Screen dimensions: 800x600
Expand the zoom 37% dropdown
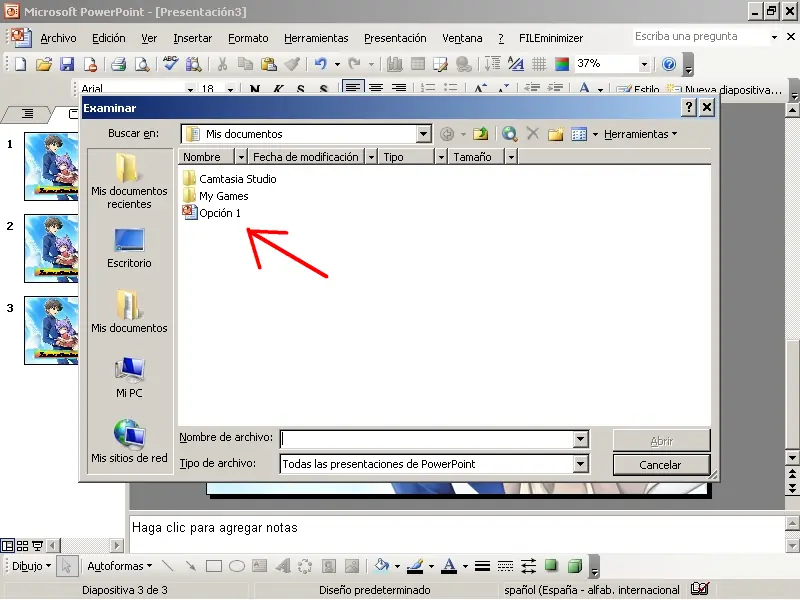coord(644,64)
